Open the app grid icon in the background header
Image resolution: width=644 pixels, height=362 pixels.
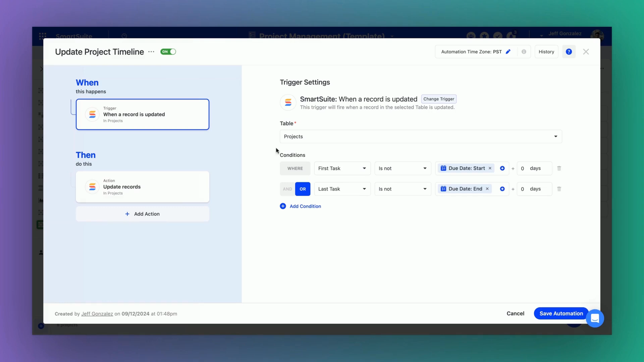[x=43, y=36]
